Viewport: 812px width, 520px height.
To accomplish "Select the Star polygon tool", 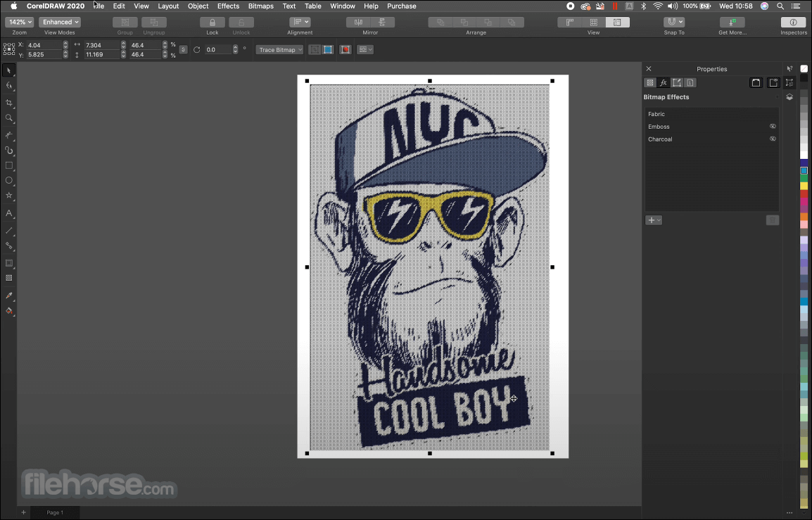I will (x=9, y=196).
